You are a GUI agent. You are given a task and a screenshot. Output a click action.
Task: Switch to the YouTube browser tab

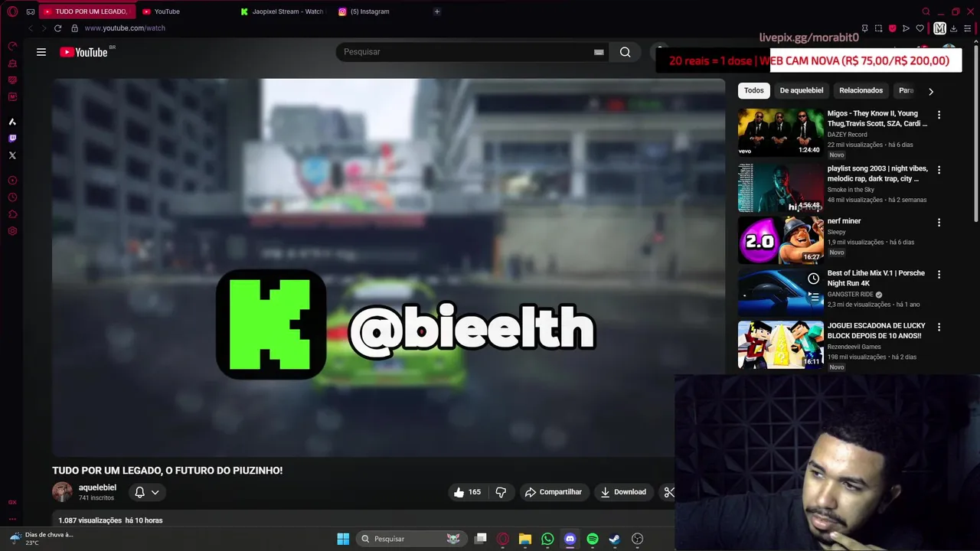[x=184, y=11]
